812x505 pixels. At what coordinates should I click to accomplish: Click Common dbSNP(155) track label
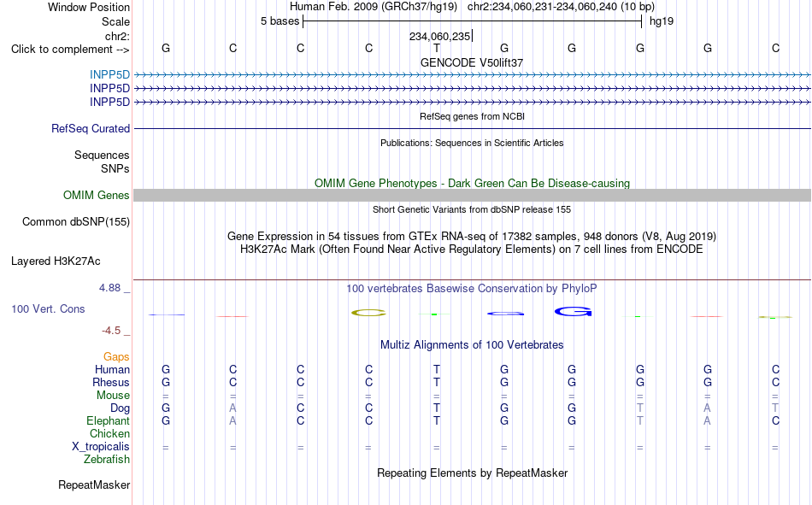click(x=76, y=221)
